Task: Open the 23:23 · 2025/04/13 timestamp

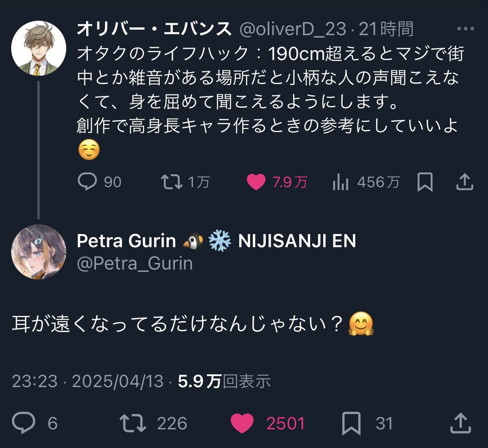Action: [88, 381]
